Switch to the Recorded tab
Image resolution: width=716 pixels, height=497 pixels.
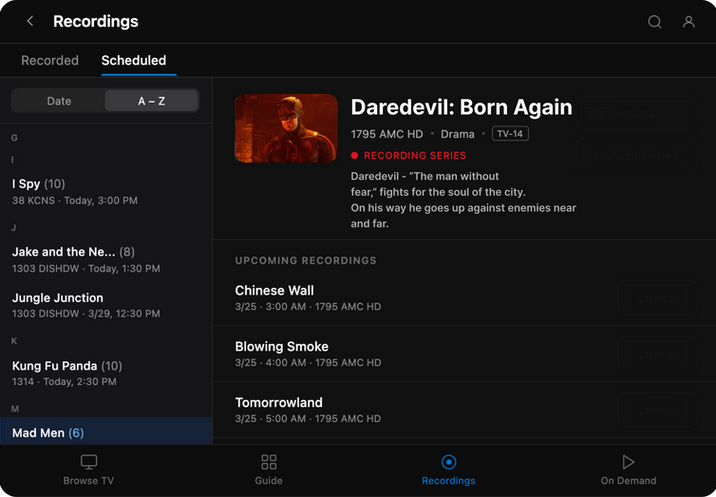[x=50, y=60]
